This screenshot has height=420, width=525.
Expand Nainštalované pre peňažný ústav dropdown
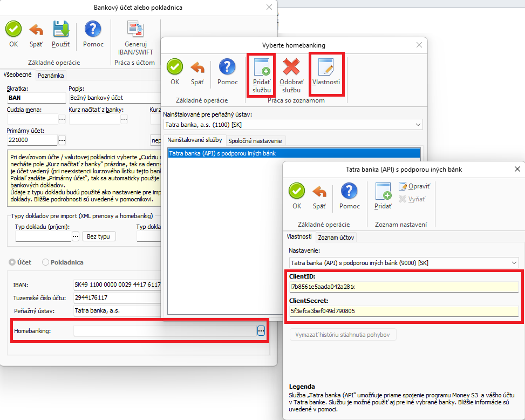click(418, 125)
